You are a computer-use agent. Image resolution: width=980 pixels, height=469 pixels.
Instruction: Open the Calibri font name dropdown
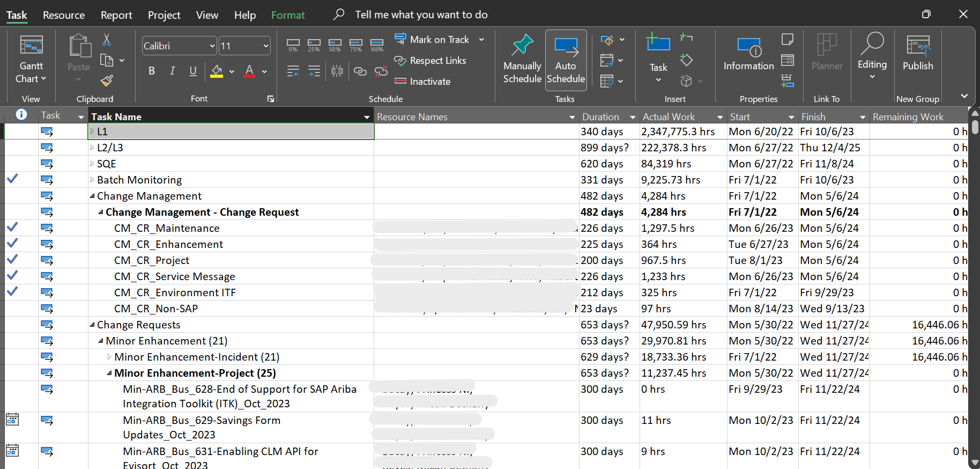212,46
